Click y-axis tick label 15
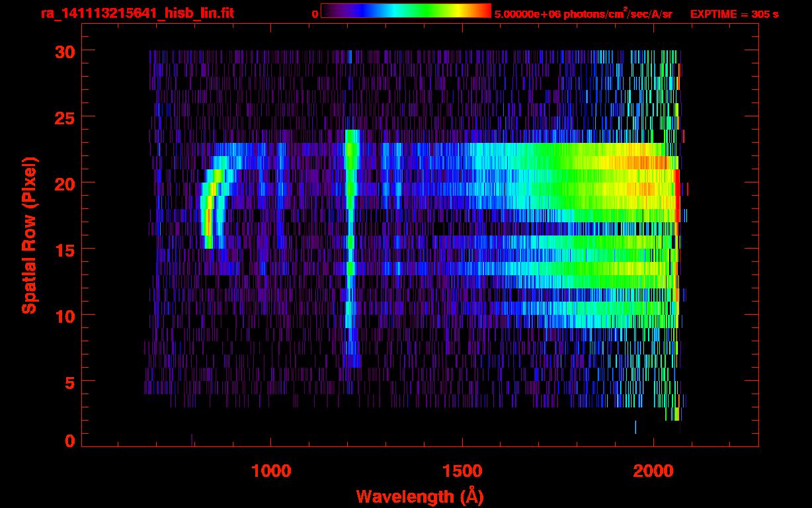The image size is (812, 508). point(63,249)
